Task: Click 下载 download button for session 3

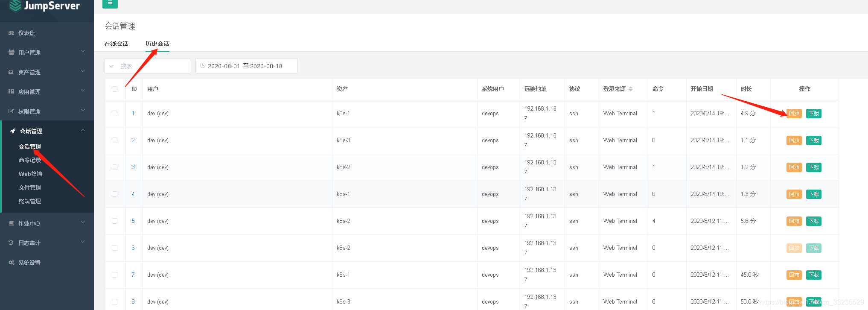Action: pyautogui.click(x=814, y=167)
